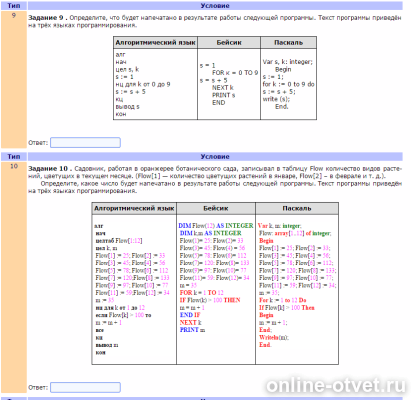Open the online-otvet.ru watermark link
This screenshot has height=400, width=412.
coord(336,386)
